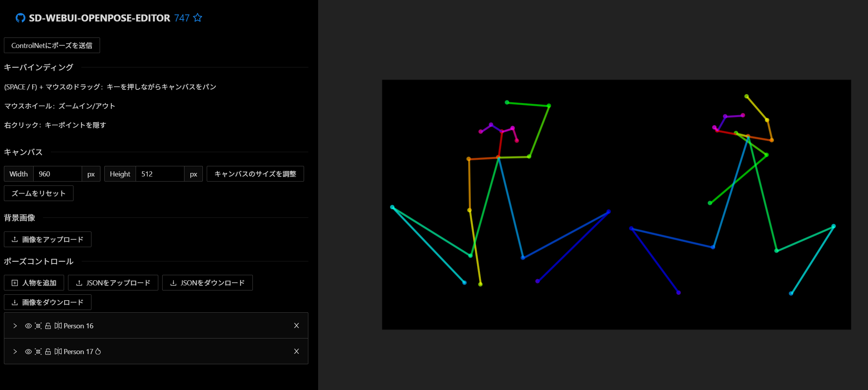Screen dimensions: 868x390
Task: Click the canvas Width input field
Action: pos(57,174)
